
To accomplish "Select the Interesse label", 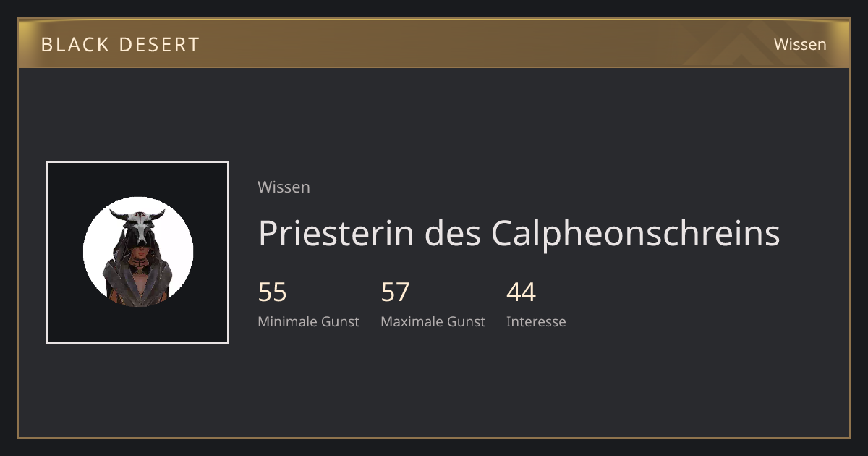I will click(536, 321).
